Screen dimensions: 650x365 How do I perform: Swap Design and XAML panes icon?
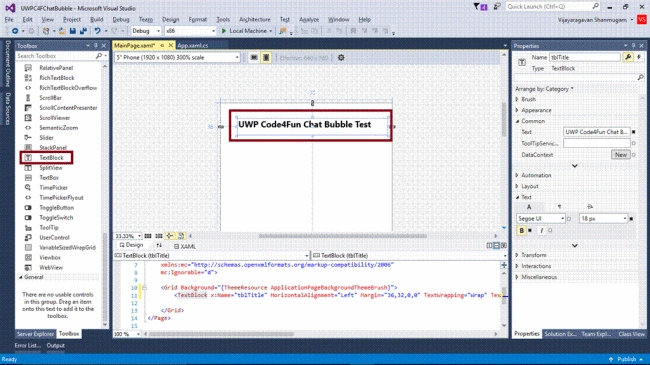click(159, 246)
